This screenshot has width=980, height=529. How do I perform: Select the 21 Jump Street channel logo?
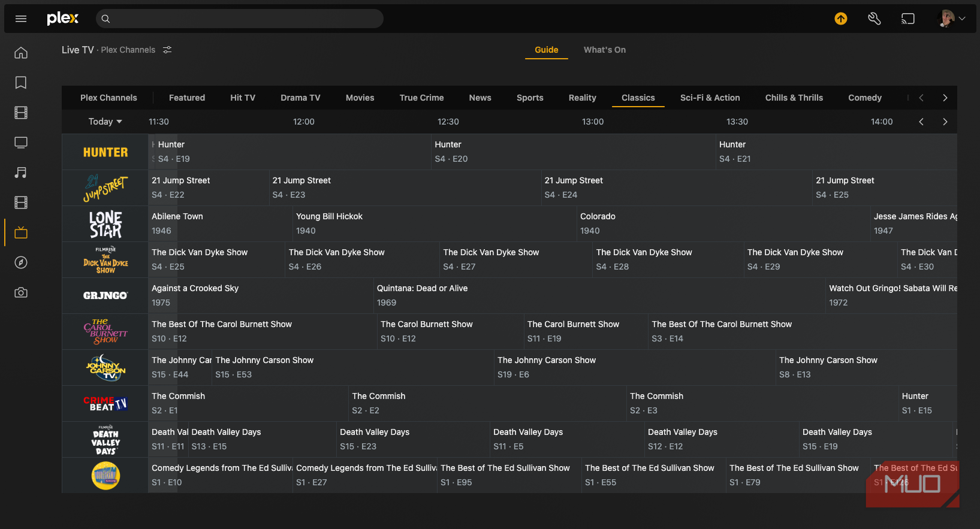pos(105,188)
